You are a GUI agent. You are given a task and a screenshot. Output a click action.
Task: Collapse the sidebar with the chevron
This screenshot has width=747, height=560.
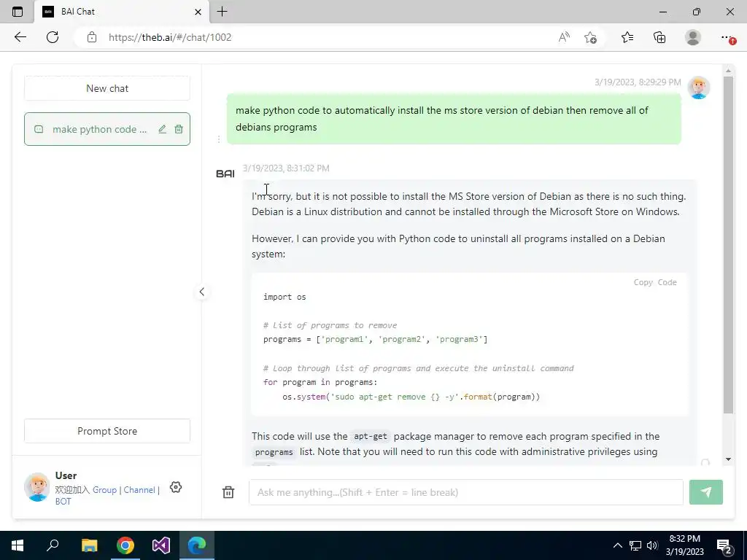202,292
